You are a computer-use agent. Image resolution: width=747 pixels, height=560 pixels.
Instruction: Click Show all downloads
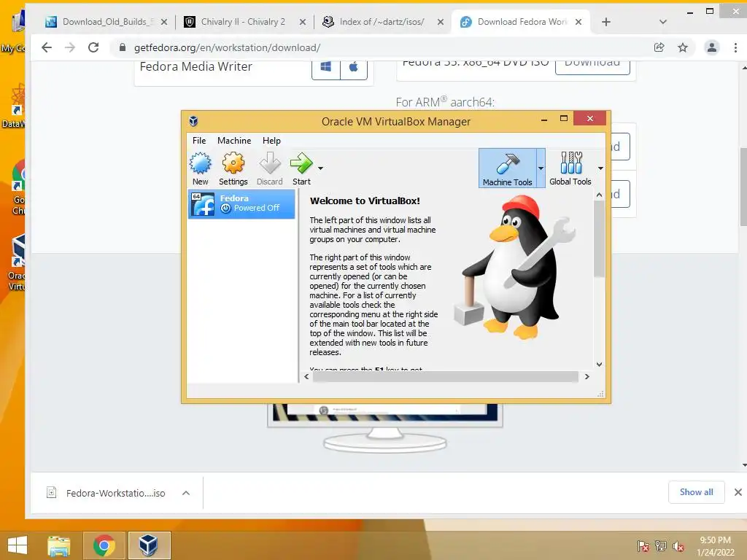tap(696, 492)
